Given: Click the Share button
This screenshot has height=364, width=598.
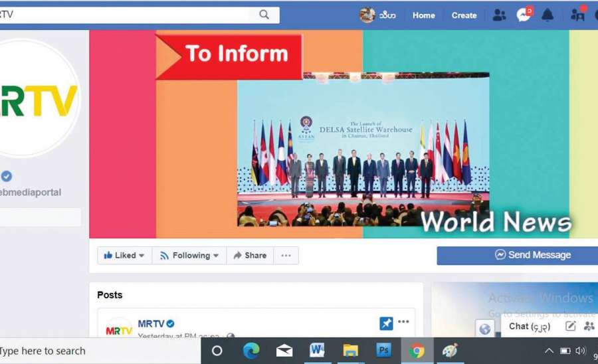Looking at the screenshot, I should click(250, 255).
